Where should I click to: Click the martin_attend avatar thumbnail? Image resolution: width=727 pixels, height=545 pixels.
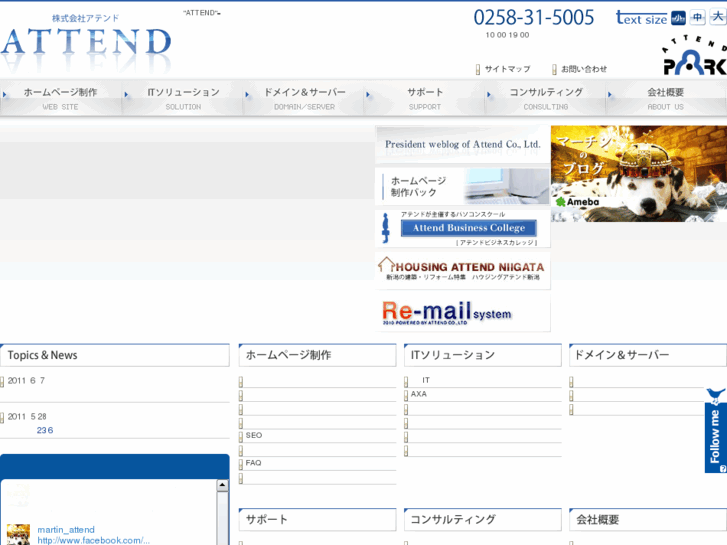click(x=19, y=534)
